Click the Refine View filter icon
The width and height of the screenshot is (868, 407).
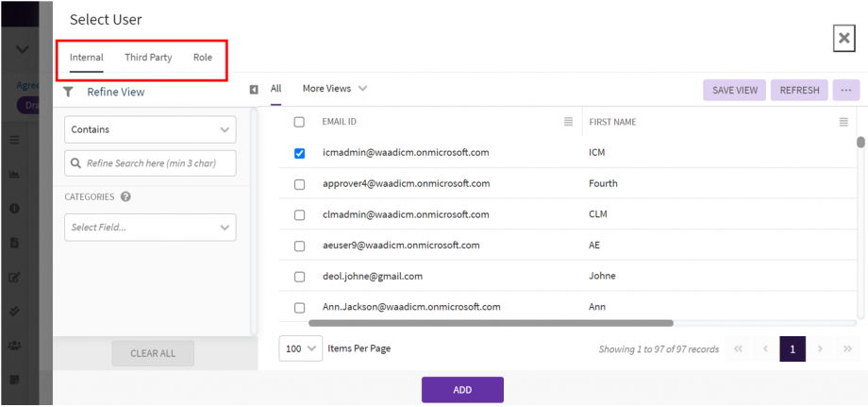tap(68, 92)
